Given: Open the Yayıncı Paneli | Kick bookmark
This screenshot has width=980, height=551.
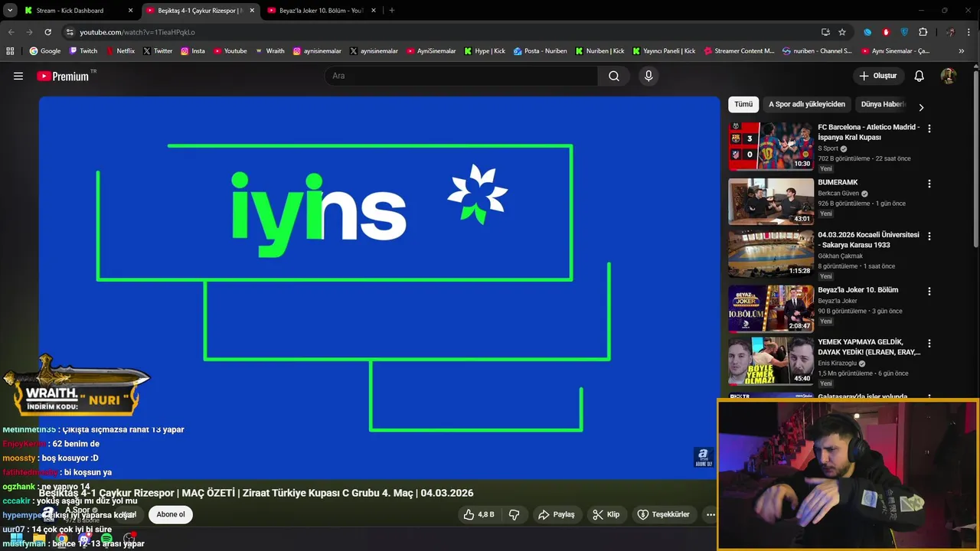Looking at the screenshot, I should (x=663, y=51).
